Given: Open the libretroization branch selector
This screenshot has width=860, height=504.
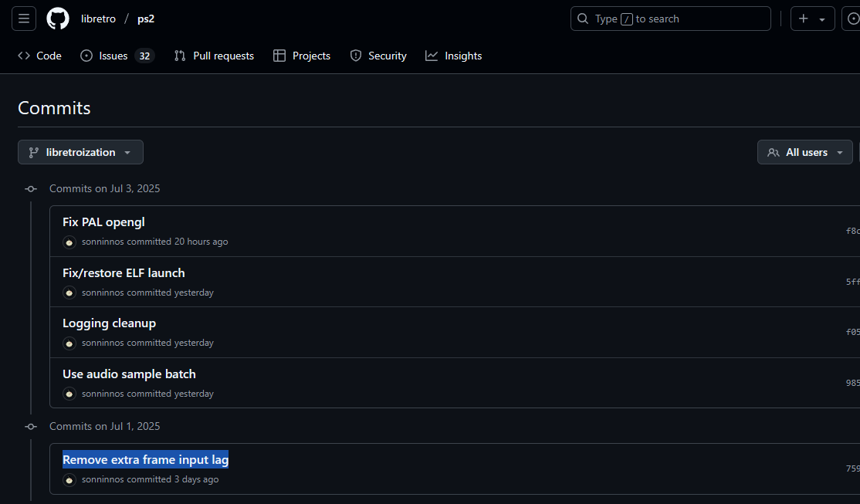Looking at the screenshot, I should coord(80,152).
